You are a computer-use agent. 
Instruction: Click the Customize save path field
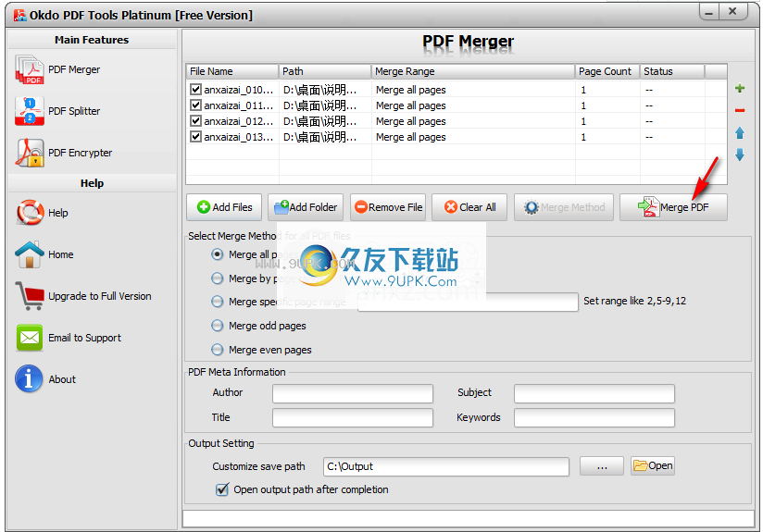click(446, 466)
